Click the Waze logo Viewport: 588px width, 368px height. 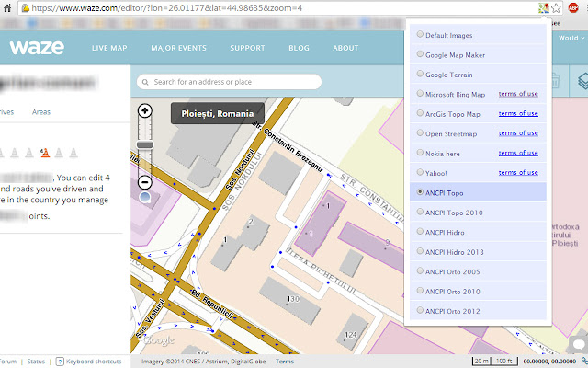pos(37,48)
